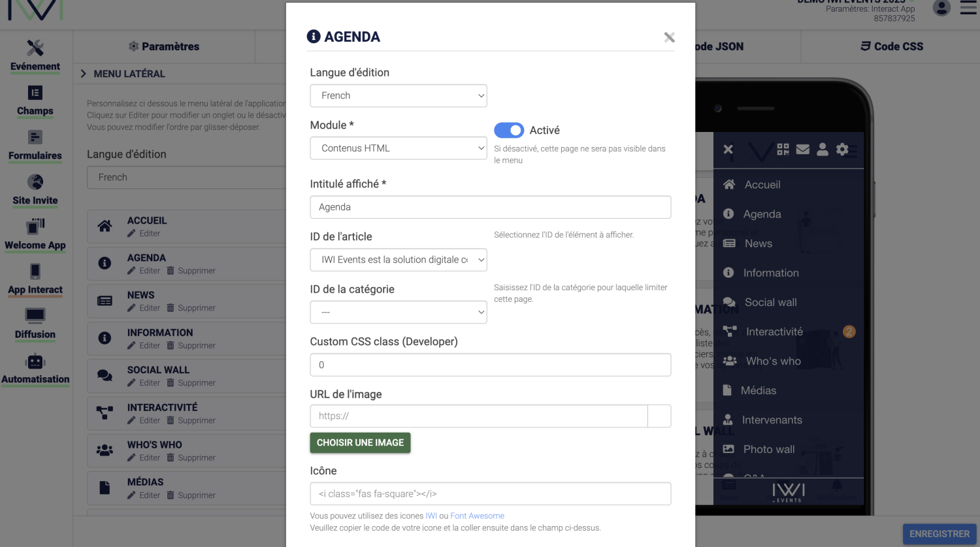980x547 pixels.
Task: Toggle the Activé switch off
Action: 509,130
